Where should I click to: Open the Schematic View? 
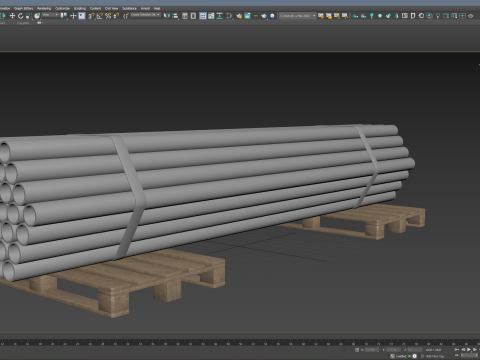coord(220,16)
